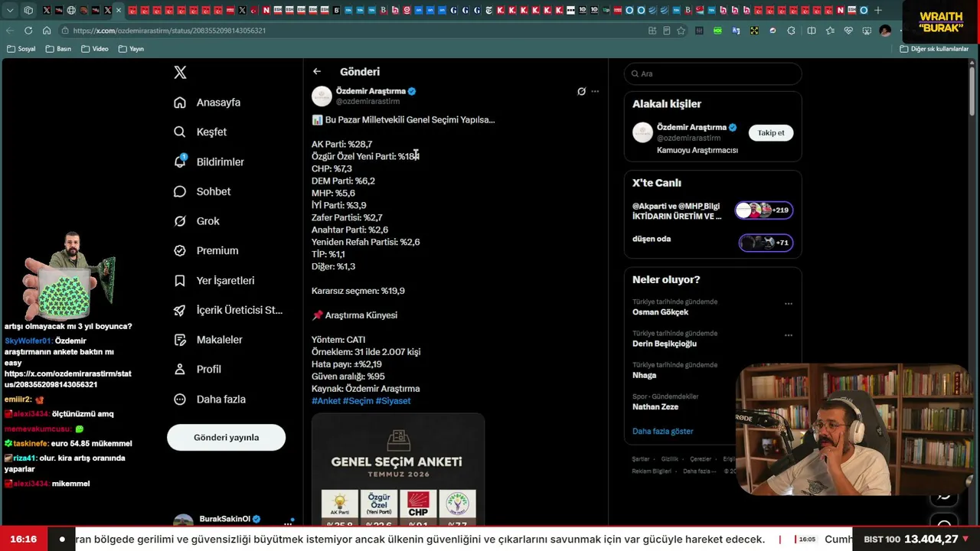Bookmark this page with the star icon
980x551 pixels.
coord(681,31)
